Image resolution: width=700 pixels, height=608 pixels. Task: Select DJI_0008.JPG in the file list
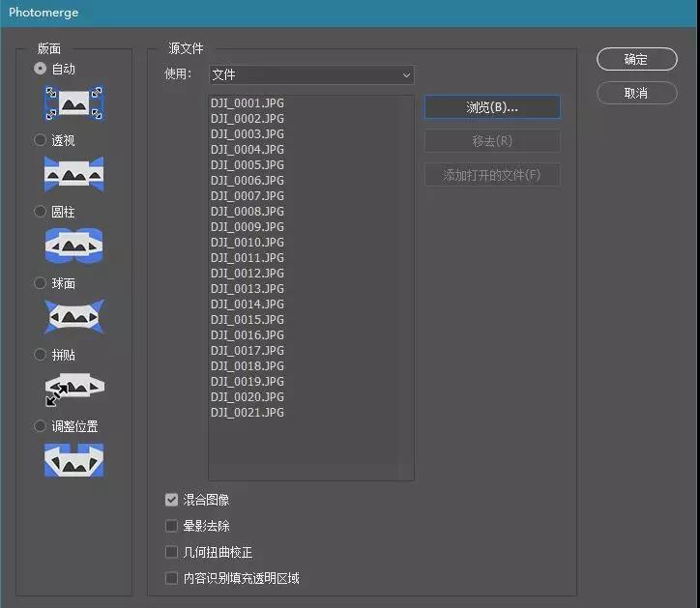pyautogui.click(x=248, y=211)
